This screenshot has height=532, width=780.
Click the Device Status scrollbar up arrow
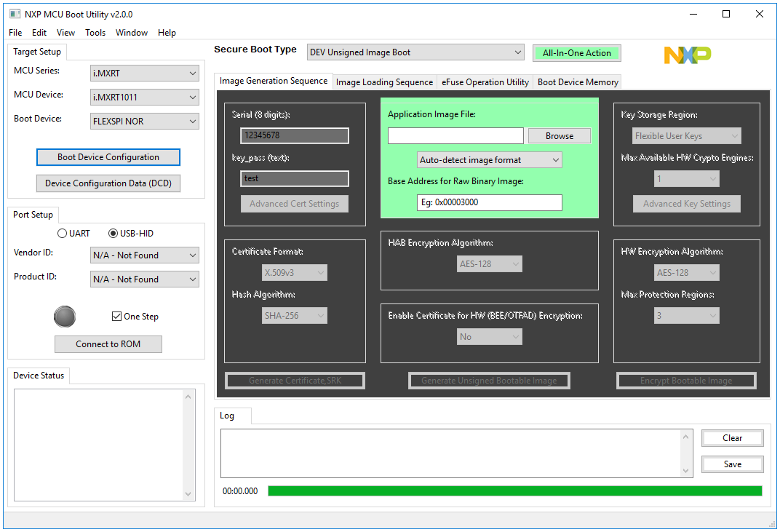tap(188, 397)
